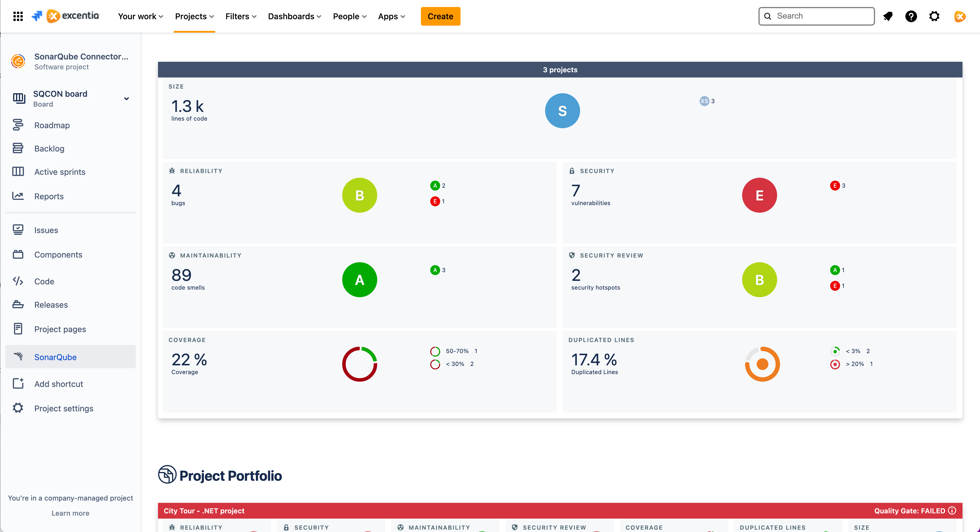Screen dimensions: 980x532
Task: Click the SQCON board icon
Action: click(x=19, y=98)
